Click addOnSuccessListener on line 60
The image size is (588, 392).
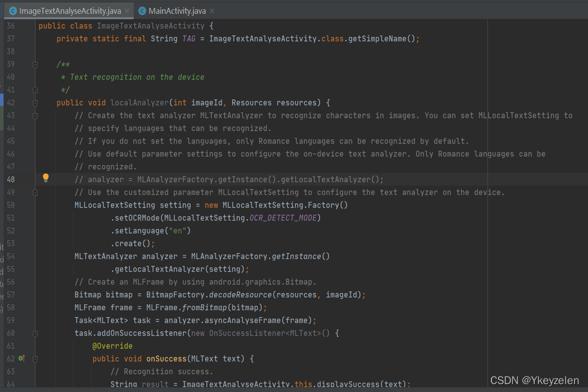142,333
